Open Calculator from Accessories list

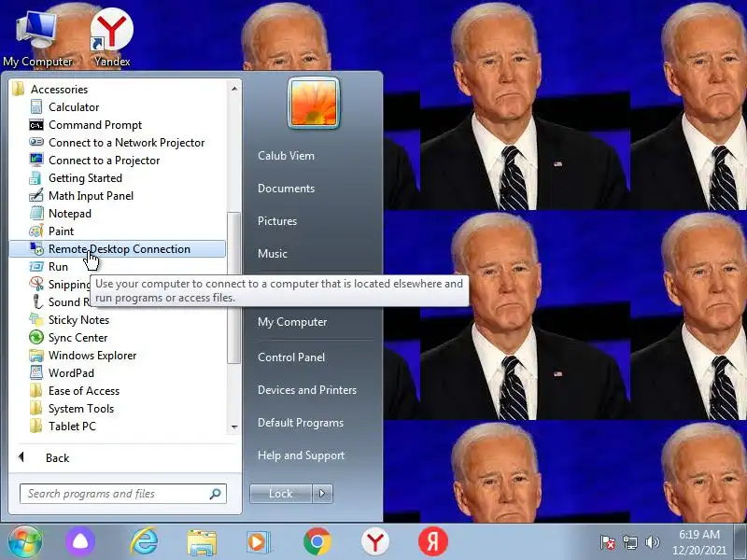(x=74, y=107)
